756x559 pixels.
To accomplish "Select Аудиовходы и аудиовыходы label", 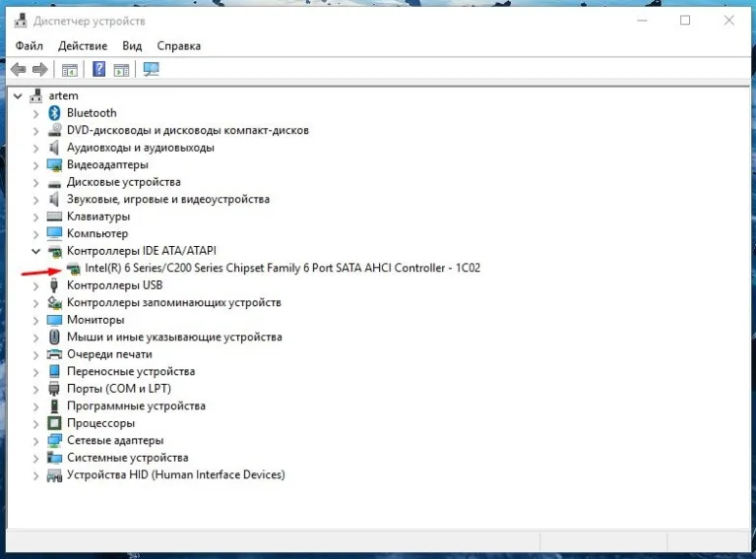I will click(141, 148).
